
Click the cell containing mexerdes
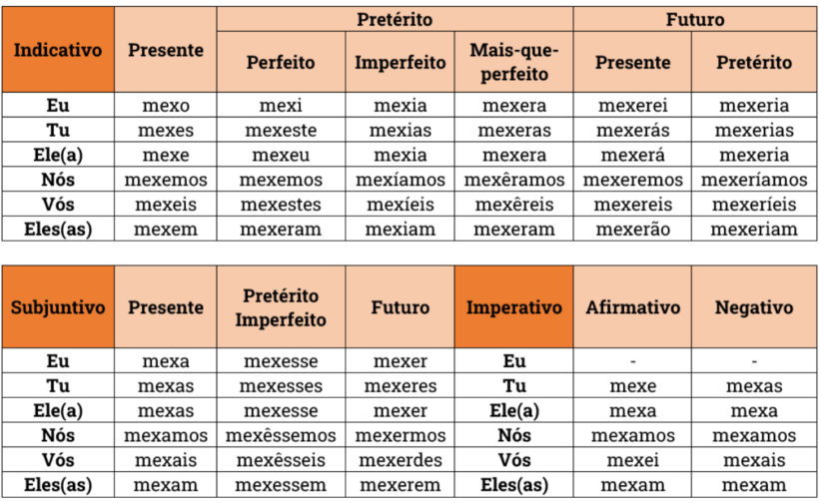click(x=401, y=460)
